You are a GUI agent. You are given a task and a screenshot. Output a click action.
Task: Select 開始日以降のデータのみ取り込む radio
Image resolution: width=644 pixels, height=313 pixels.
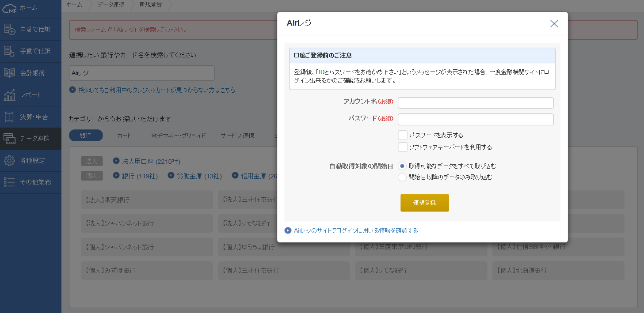[402, 177]
